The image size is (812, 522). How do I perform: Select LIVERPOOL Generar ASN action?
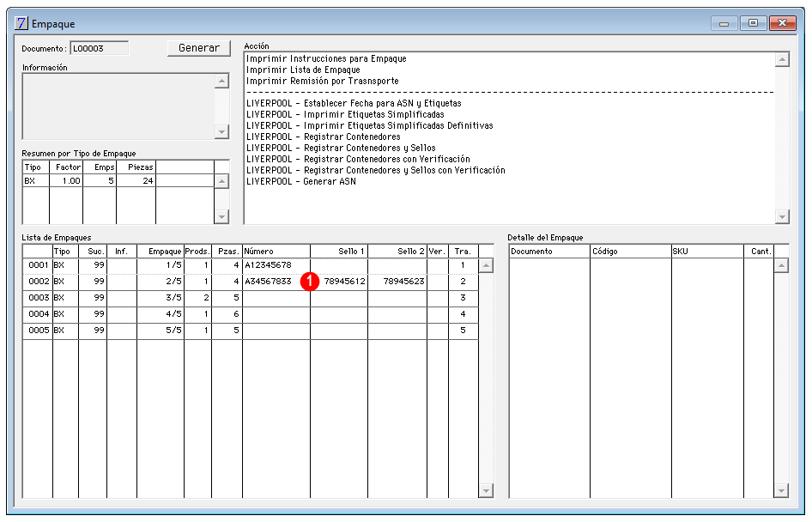[x=301, y=182]
